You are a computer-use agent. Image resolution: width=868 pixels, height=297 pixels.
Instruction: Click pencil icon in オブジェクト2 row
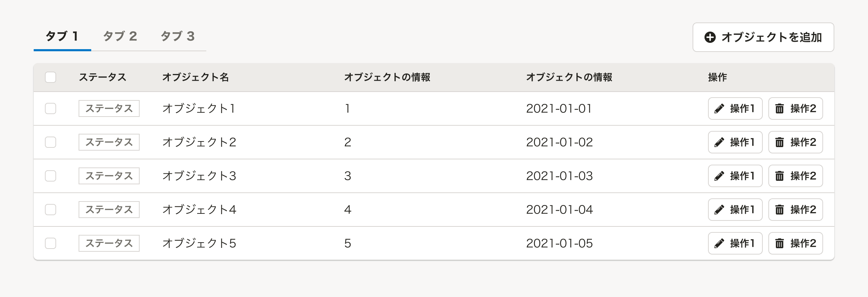click(719, 143)
